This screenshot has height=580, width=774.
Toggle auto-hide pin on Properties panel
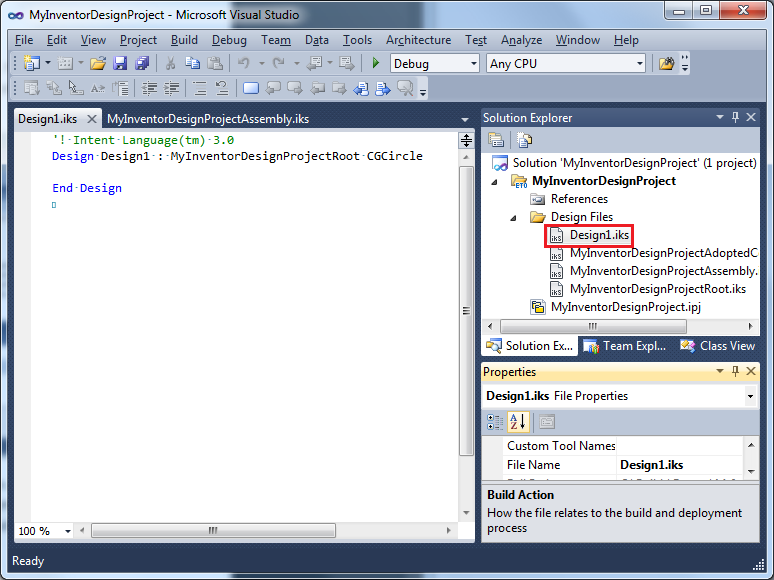click(x=735, y=371)
